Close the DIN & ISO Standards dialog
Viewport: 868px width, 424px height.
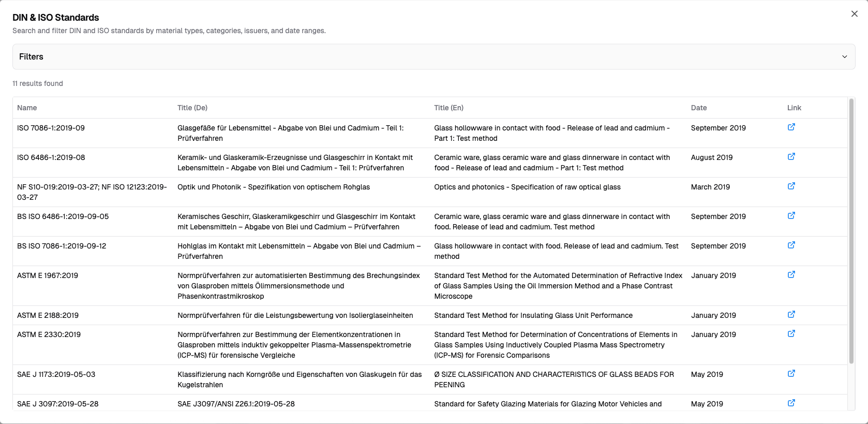tap(854, 14)
